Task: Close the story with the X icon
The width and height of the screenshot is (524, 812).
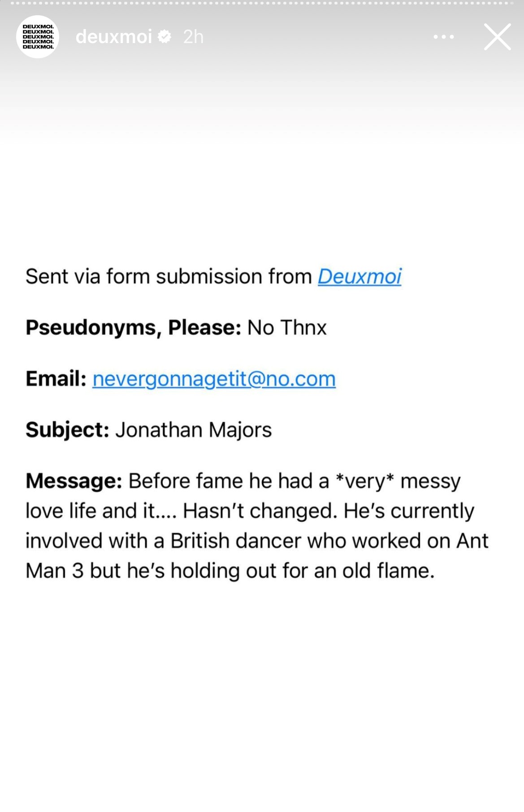Action: tap(497, 37)
